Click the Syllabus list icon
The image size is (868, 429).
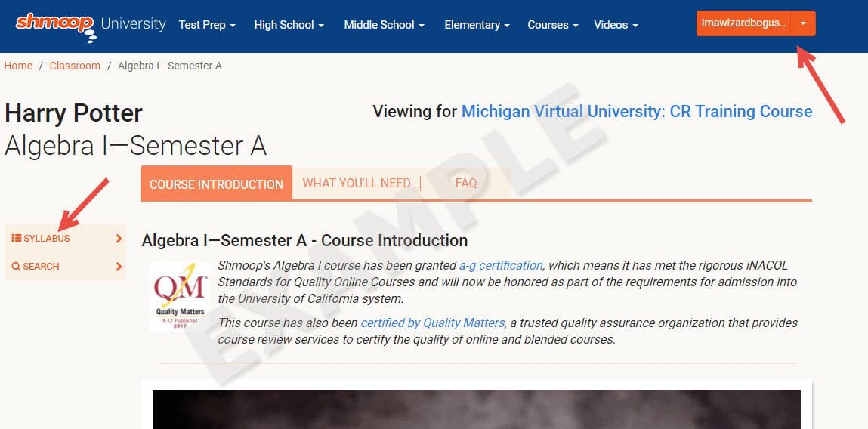(x=16, y=239)
